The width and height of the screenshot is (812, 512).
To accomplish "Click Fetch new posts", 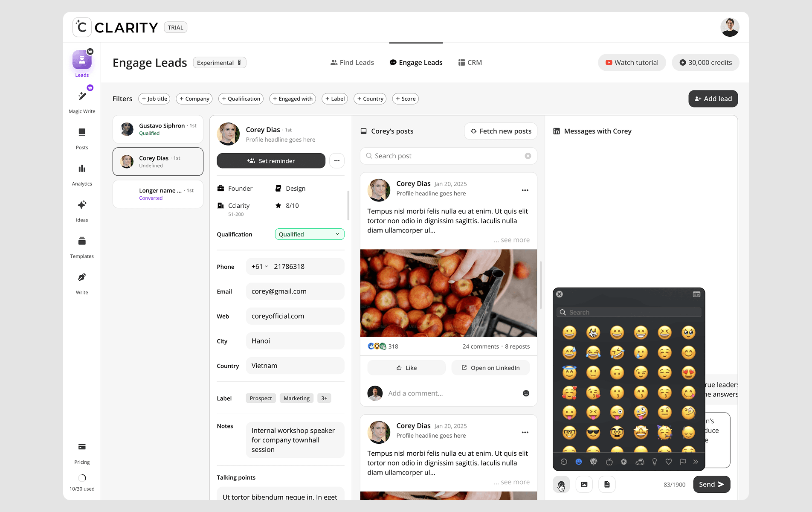I will [x=501, y=131].
